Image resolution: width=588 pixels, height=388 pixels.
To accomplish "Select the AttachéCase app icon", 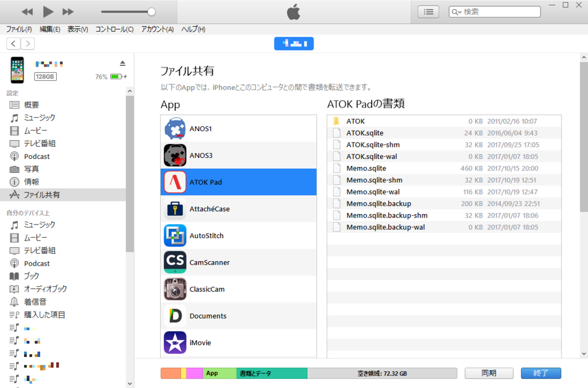I will (175, 209).
